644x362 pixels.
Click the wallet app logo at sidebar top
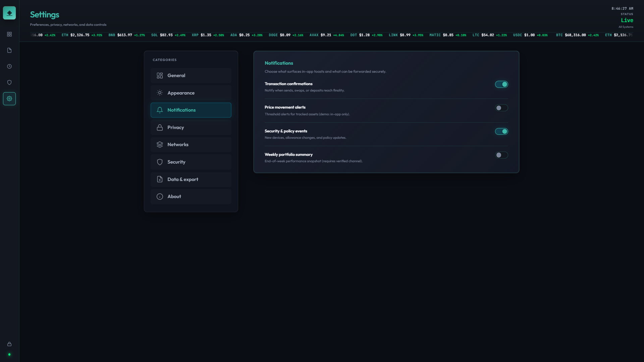(9, 13)
